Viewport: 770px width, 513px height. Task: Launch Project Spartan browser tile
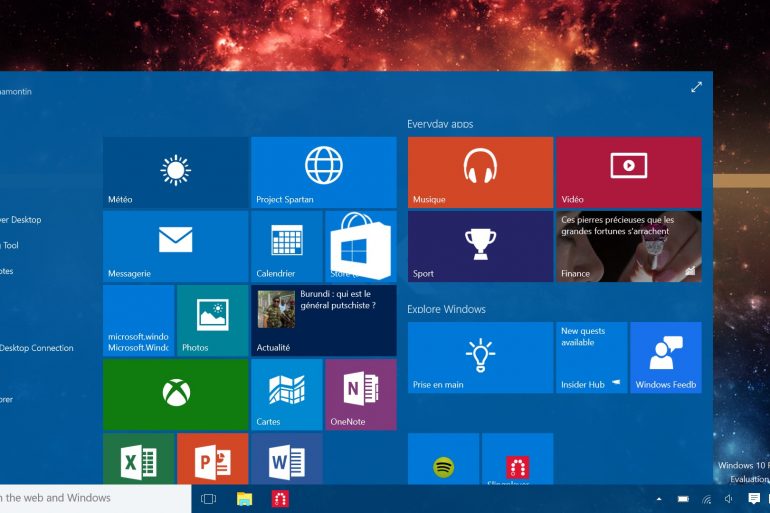pyautogui.click(x=323, y=172)
